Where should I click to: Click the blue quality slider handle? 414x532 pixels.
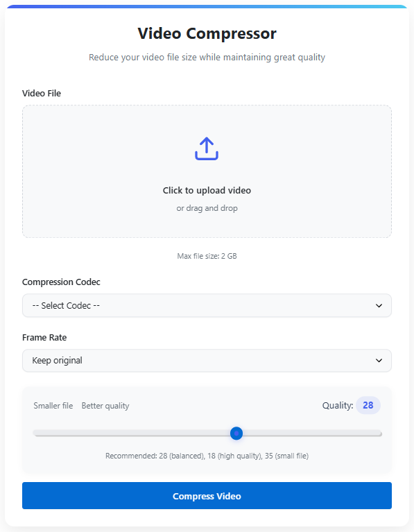236,434
